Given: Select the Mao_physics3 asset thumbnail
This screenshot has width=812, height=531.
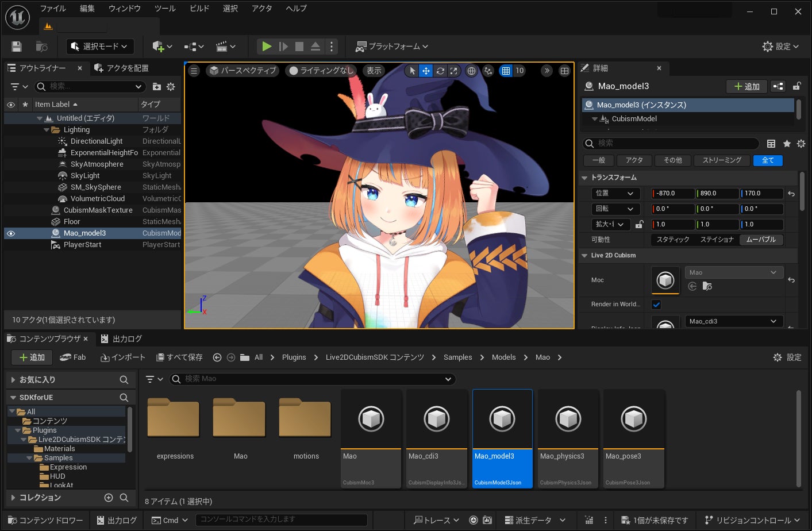Looking at the screenshot, I should click(x=567, y=419).
